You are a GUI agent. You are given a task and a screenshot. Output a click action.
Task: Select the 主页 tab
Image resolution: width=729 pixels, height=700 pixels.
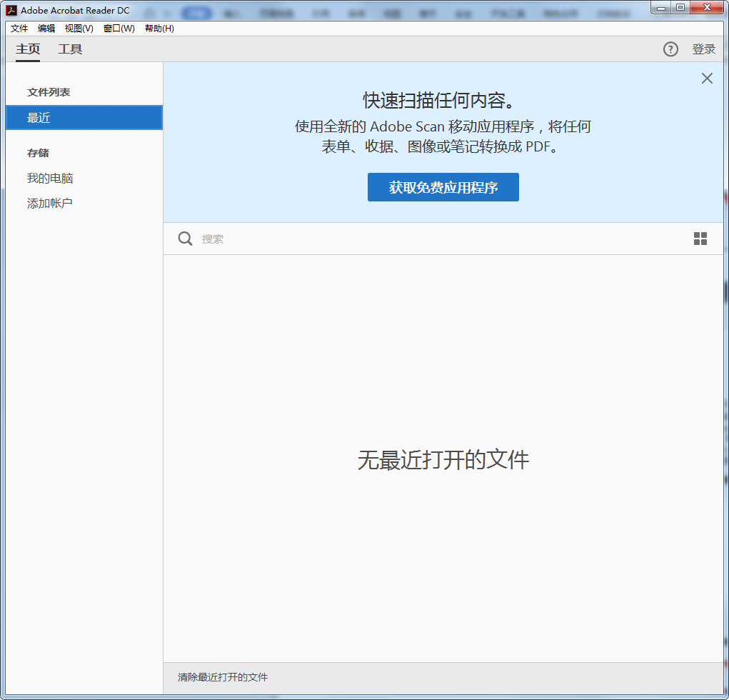point(28,49)
